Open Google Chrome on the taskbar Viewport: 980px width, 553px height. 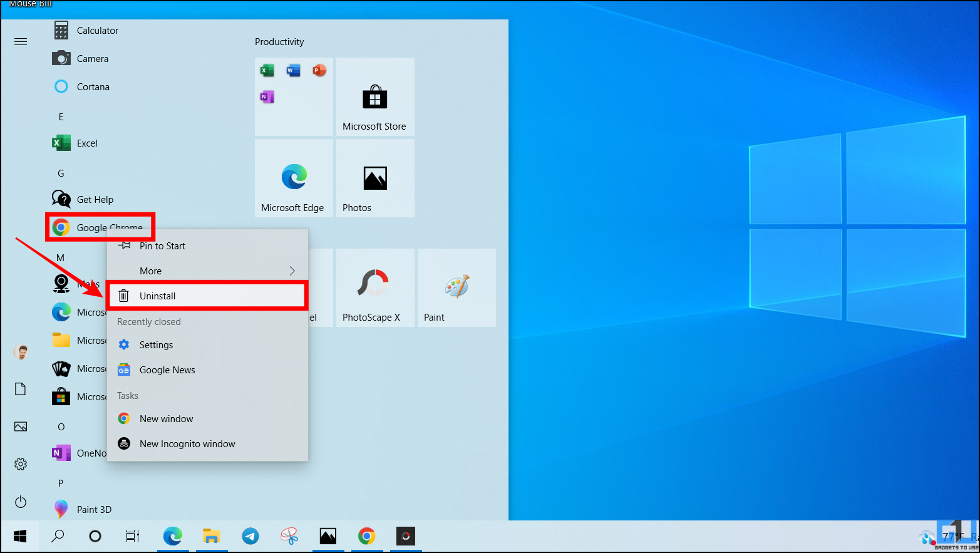pos(367,536)
